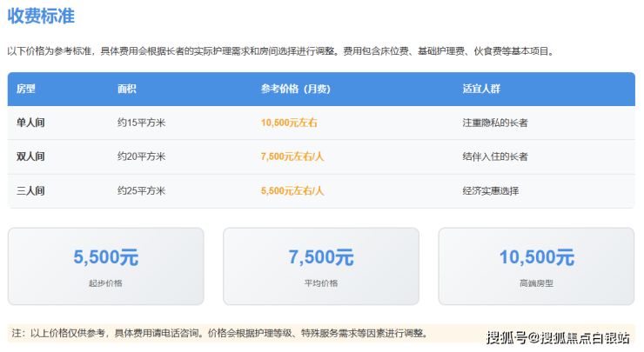Click the orange 5,500元左右/人 price

click(292, 190)
